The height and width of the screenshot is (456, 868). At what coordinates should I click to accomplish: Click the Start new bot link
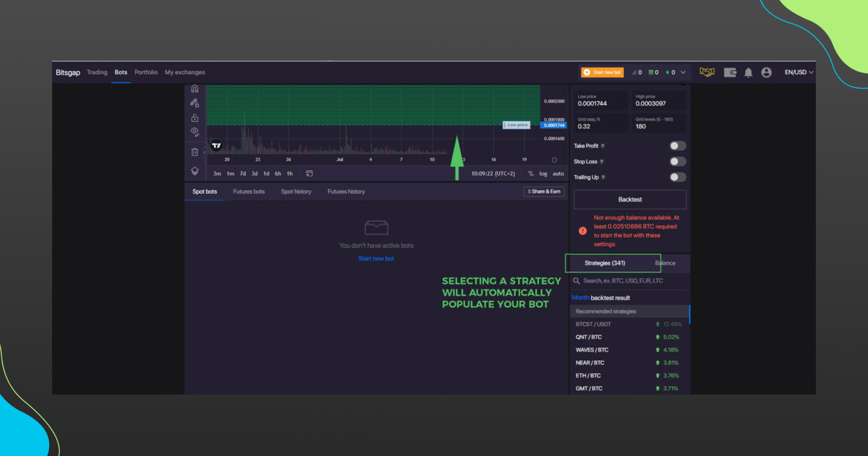point(376,259)
